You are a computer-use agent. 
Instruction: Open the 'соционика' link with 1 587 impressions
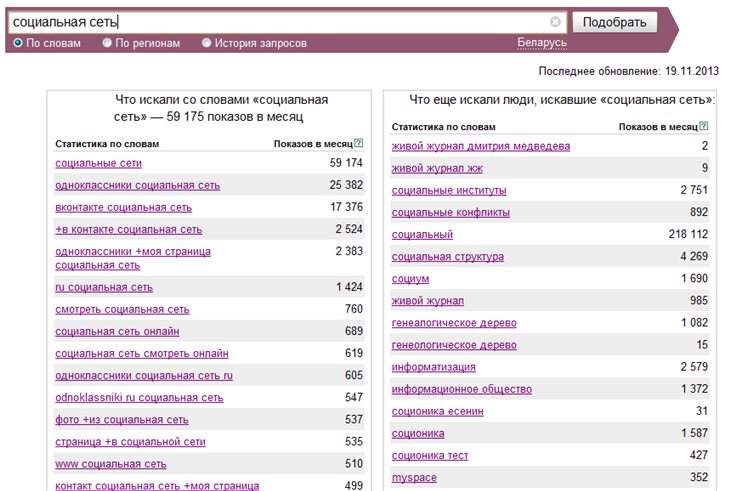[418, 433]
